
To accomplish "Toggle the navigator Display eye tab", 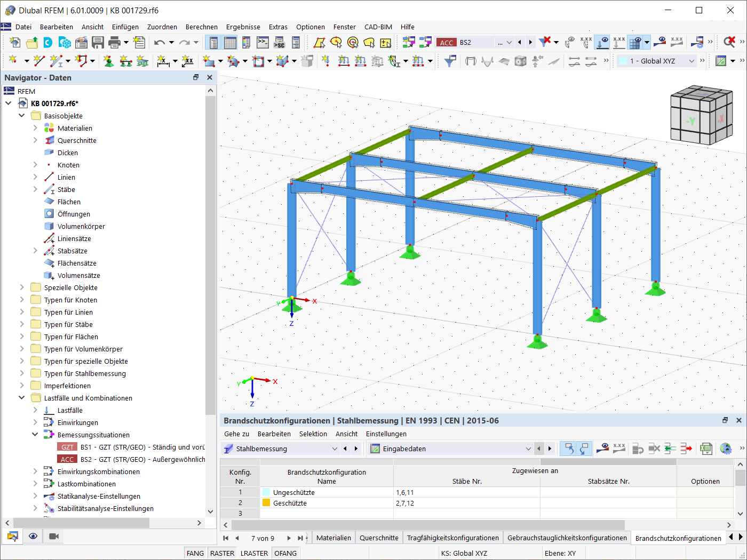I will pos(33,536).
